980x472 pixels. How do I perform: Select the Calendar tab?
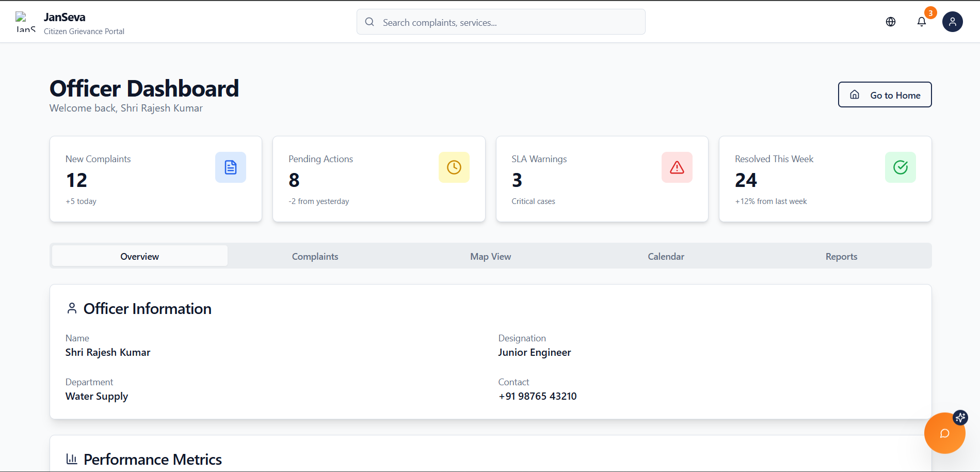click(666, 256)
